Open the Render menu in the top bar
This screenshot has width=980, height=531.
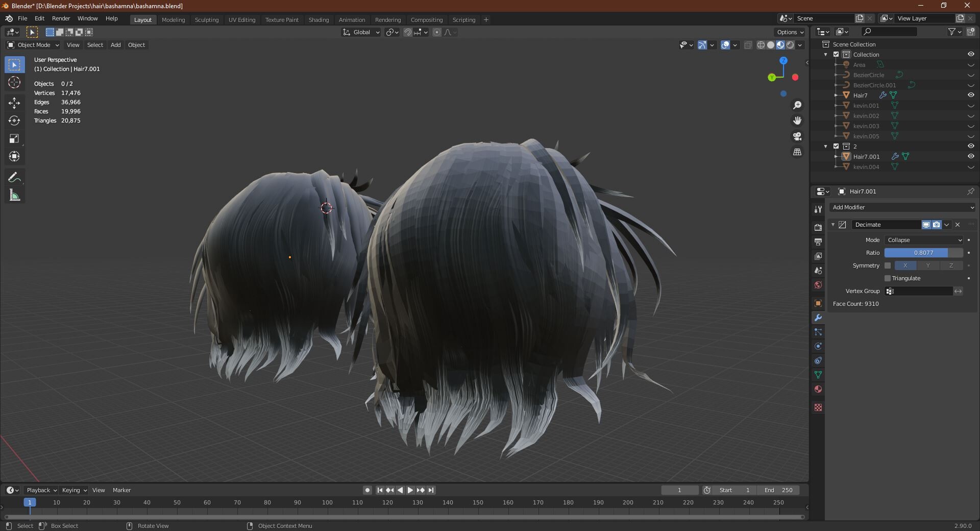point(61,18)
